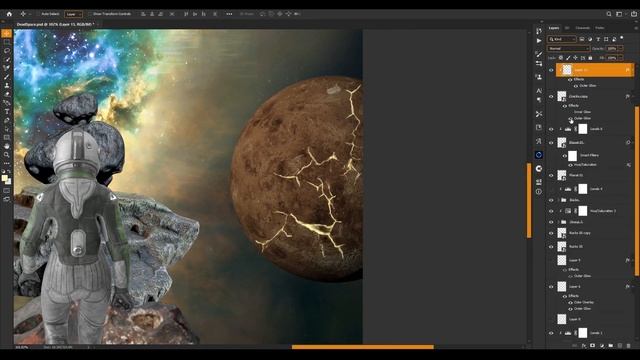Toggle Color Overlay effect visibility
Image resolution: width=640 pixels, height=360 pixels.
coord(570,302)
